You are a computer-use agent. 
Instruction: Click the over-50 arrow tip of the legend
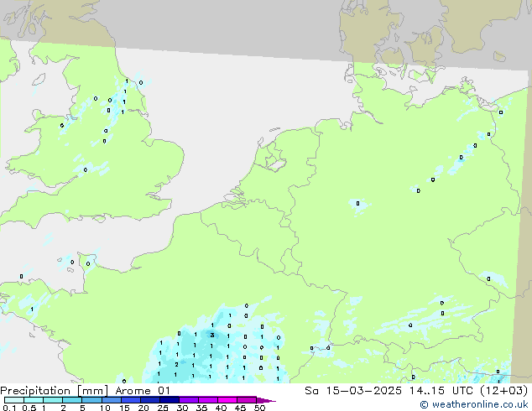click(266, 400)
